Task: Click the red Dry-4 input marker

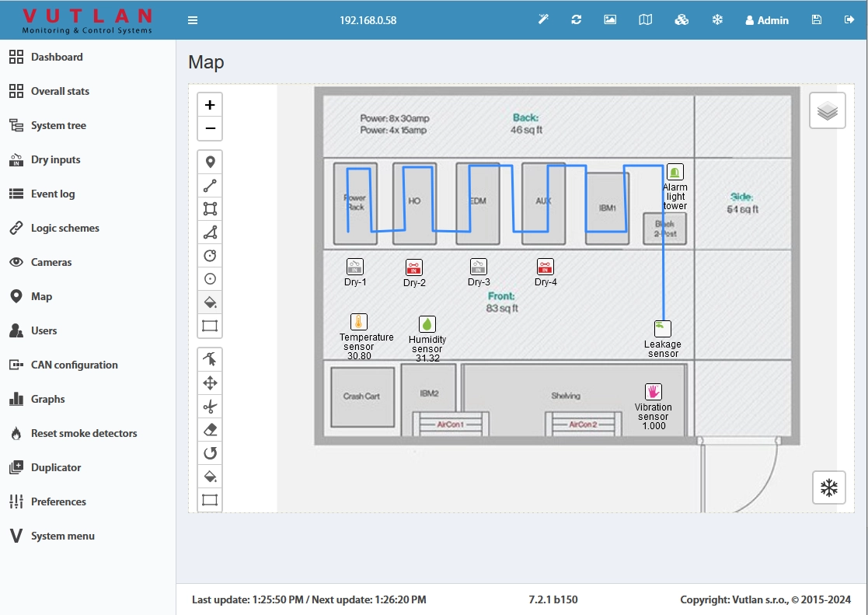Action: [x=546, y=267]
